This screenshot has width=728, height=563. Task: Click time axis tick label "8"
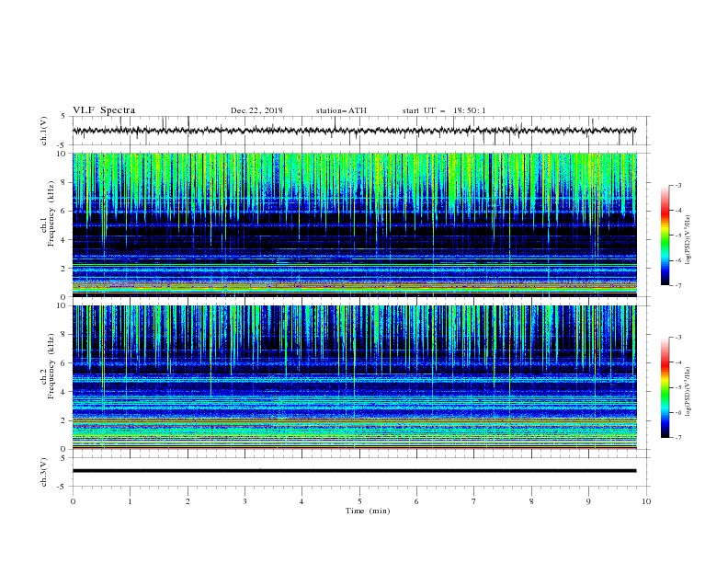[531, 501]
